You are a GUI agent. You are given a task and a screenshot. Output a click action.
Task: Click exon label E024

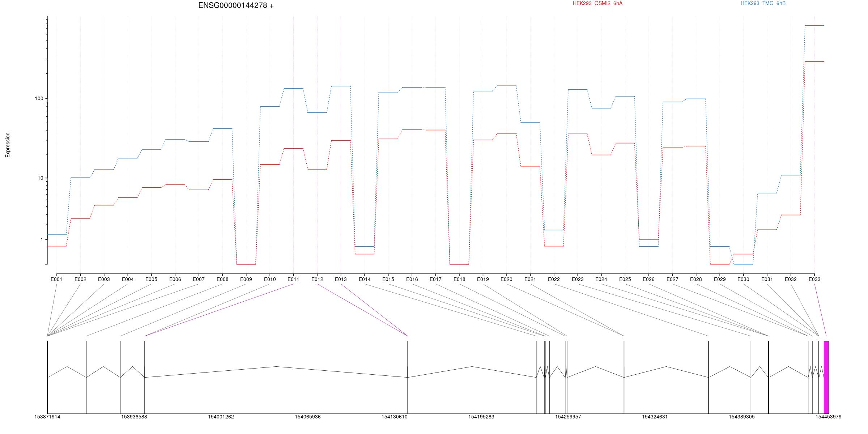tap(601, 279)
